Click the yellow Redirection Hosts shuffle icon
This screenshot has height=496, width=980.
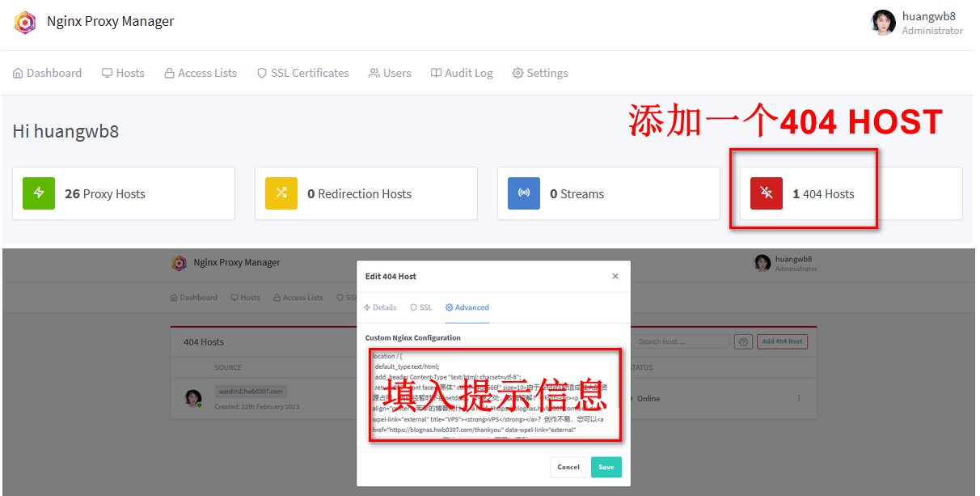click(x=281, y=193)
